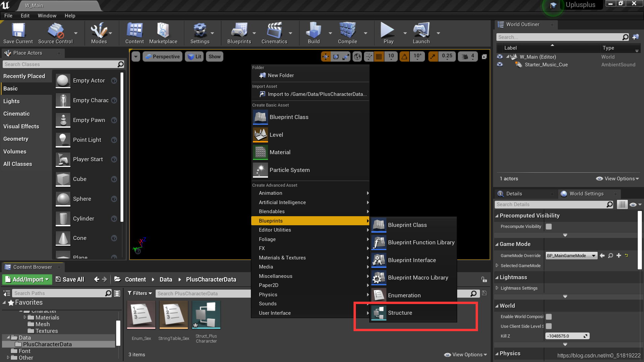Image resolution: width=644 pixels, height=362 pixels.
Task: Open the Filters dropdown in Content Browser
Action: tap(140, 293)
